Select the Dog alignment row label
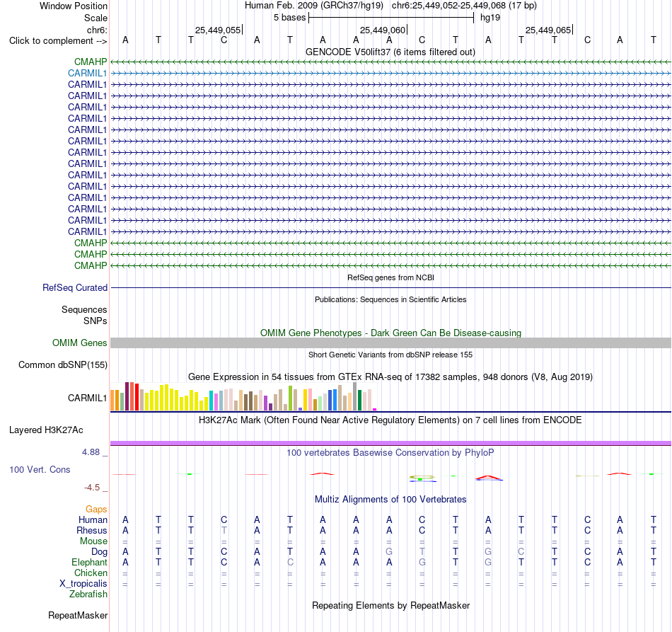Screen dimensions: 672x632 click(x=99, y=551)
